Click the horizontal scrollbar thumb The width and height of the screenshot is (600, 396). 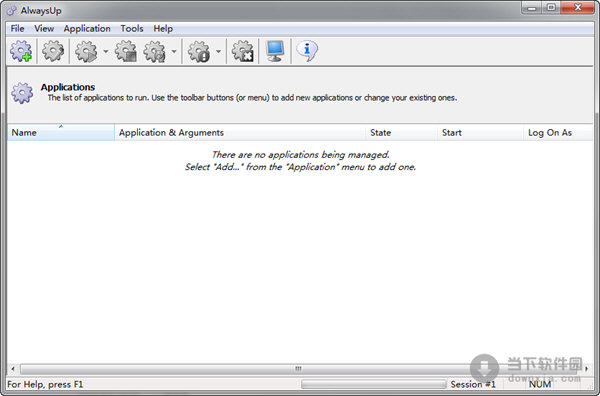tap(298, 369)
